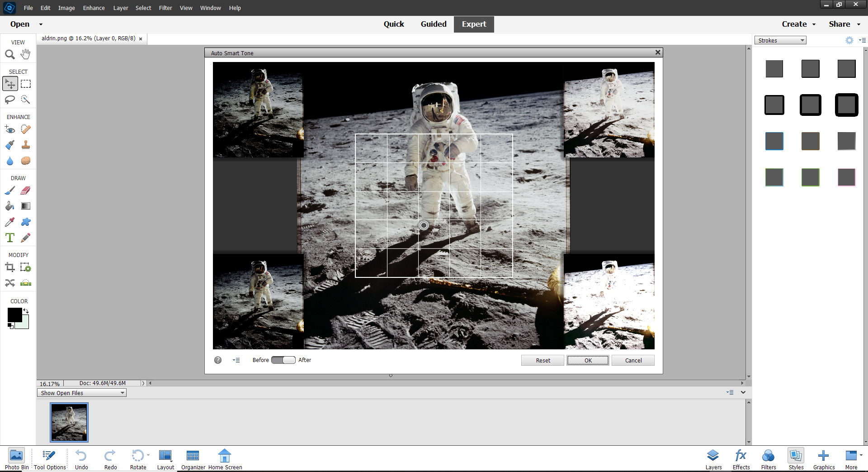Select the Type tool
This screenshot has width=868, height=472.
tap(10, 238)
